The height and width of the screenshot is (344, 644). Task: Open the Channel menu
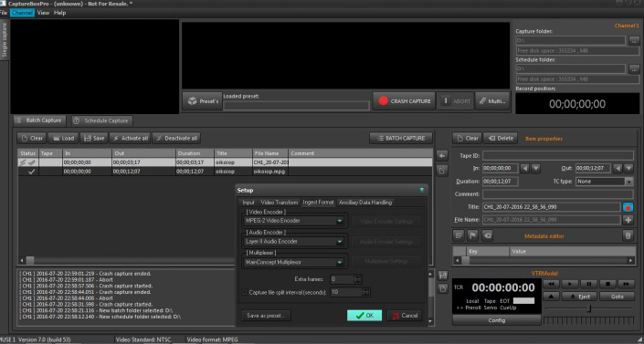coord(22,13)
